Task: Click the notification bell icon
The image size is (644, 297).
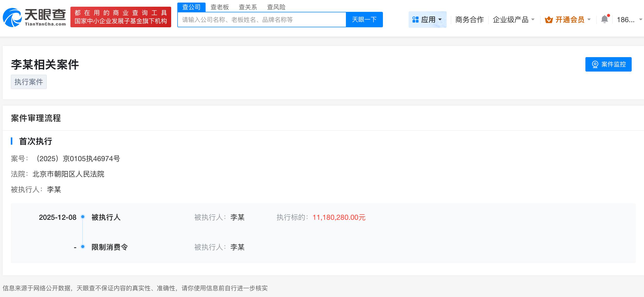Action: pyautogui.click(x=604, y=19)
